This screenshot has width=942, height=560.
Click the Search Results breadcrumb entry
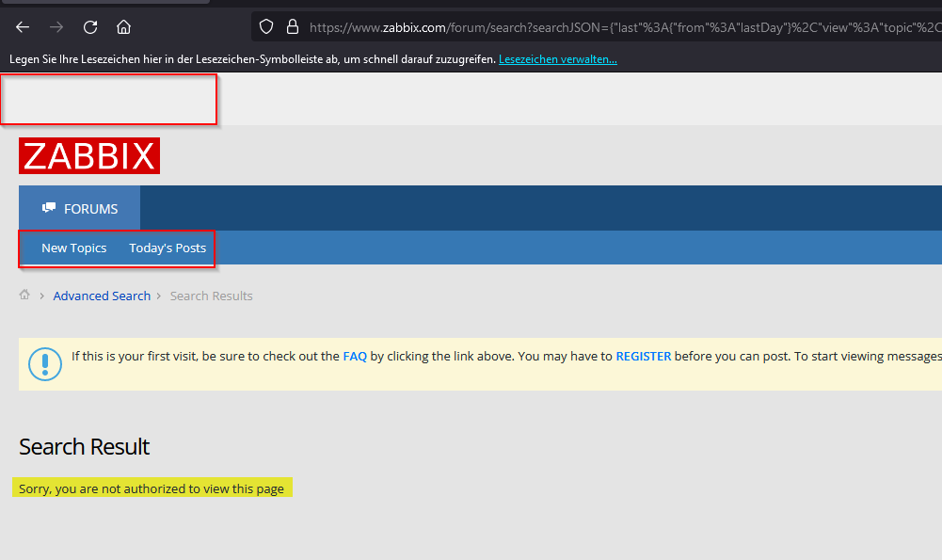pyautogui.click(x=211, y=295)
